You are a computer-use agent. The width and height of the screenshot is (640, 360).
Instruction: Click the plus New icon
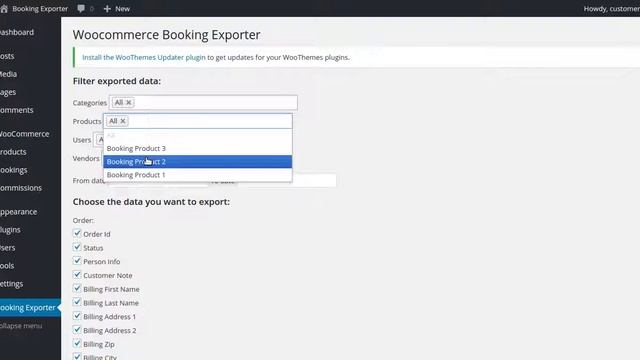[107, 9]
